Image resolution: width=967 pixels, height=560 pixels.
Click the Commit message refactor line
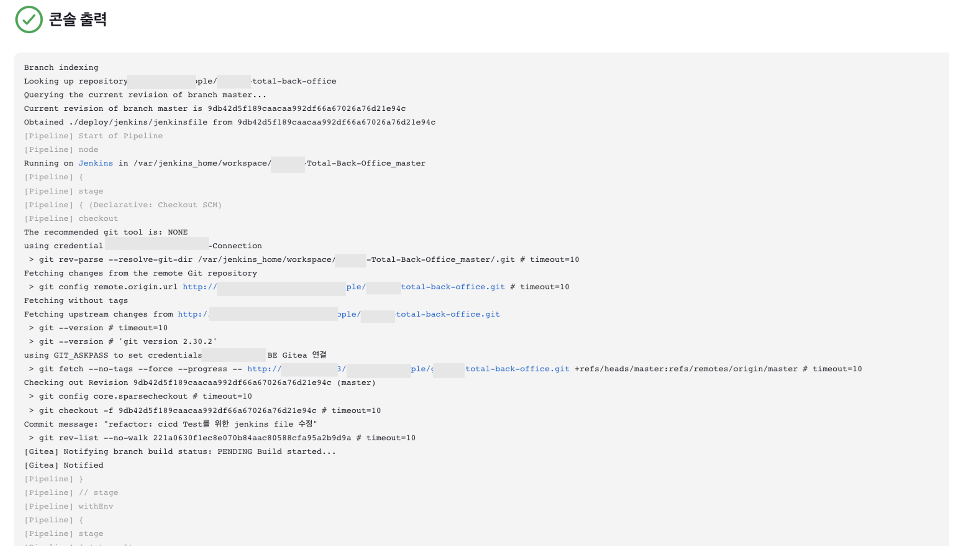170,424
